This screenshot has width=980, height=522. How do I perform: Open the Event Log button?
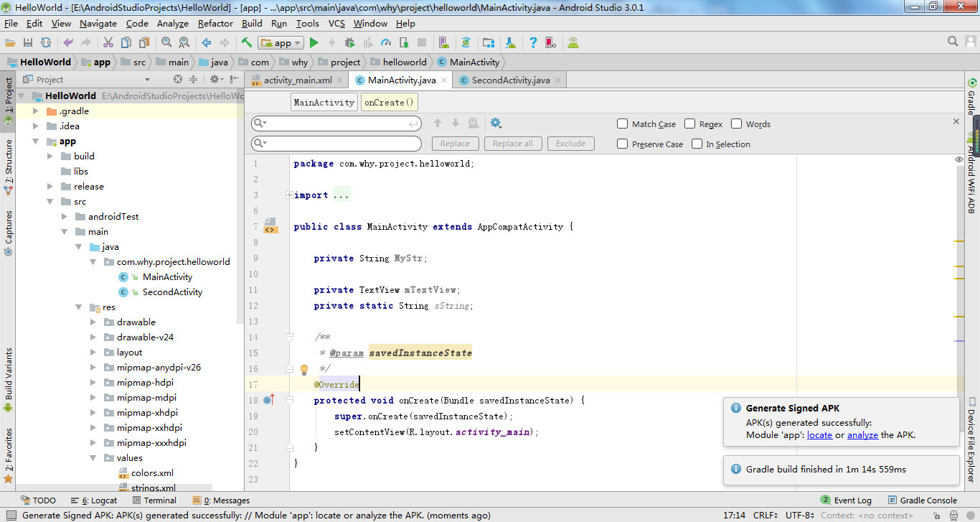tap(847, 500)
